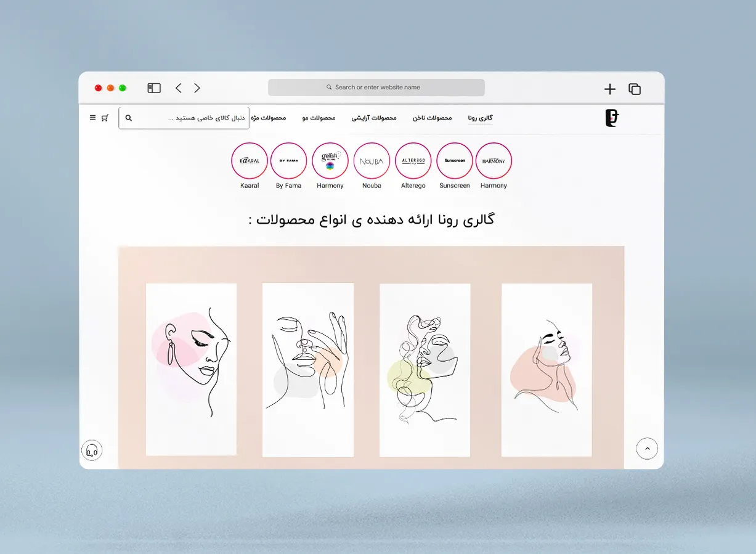Open a new tab with the plus icon

click(x=610, y=89)
